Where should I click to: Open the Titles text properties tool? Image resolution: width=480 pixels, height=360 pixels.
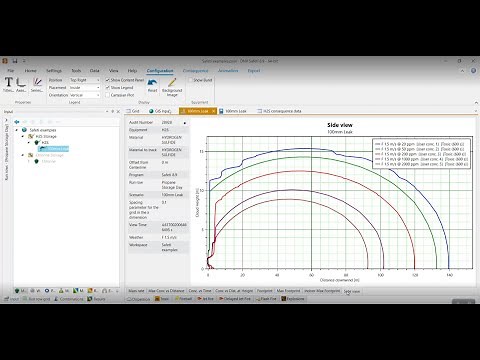pyautogui.click(x=9, y=84)
